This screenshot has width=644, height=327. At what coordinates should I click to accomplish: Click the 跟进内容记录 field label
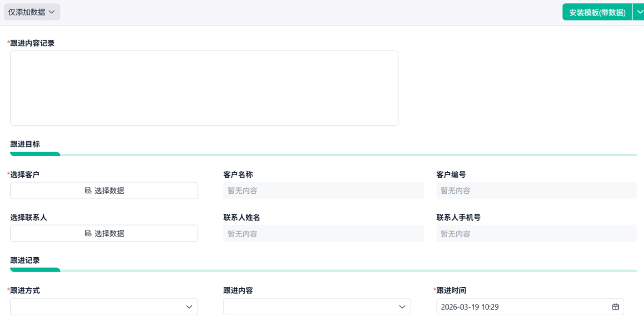click(32, 43)
